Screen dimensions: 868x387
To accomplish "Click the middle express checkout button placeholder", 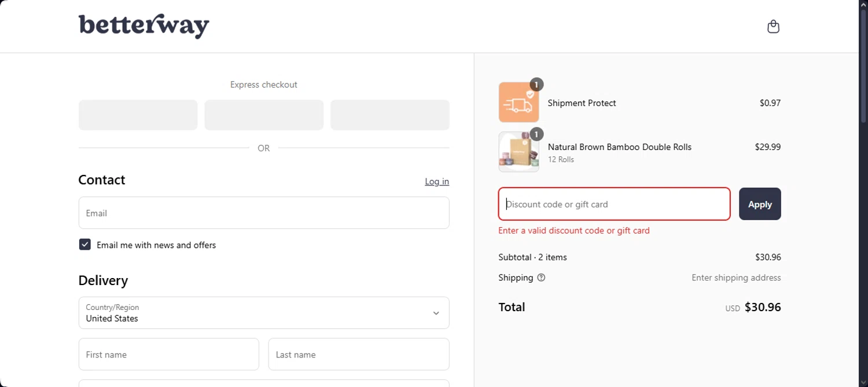I will click(x=264, y=115).
